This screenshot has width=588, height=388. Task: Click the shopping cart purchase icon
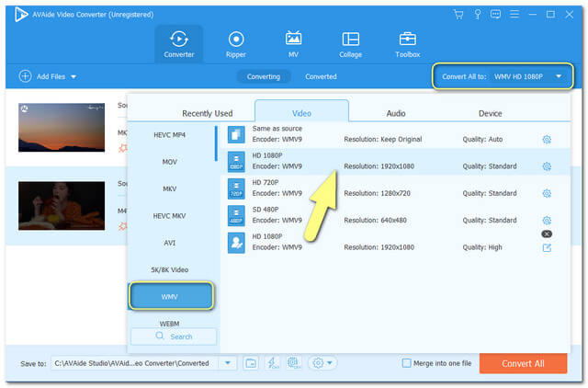point(458,15)
